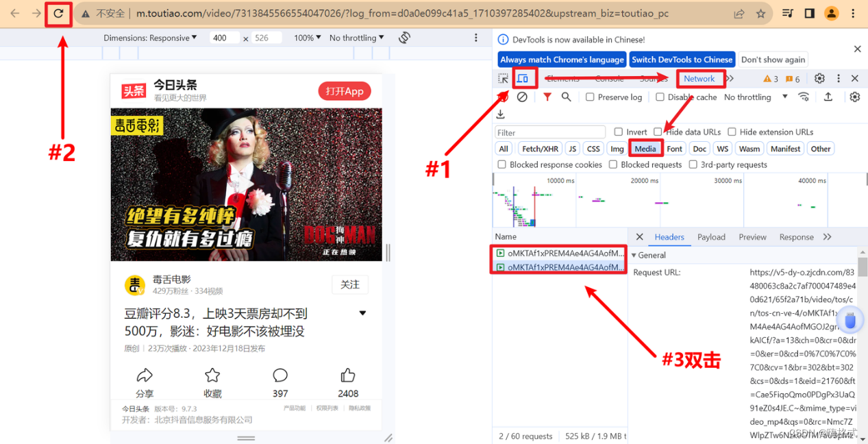
Task: Open device toolbar No throttling dropdown
Action: (x=357, y=38)
